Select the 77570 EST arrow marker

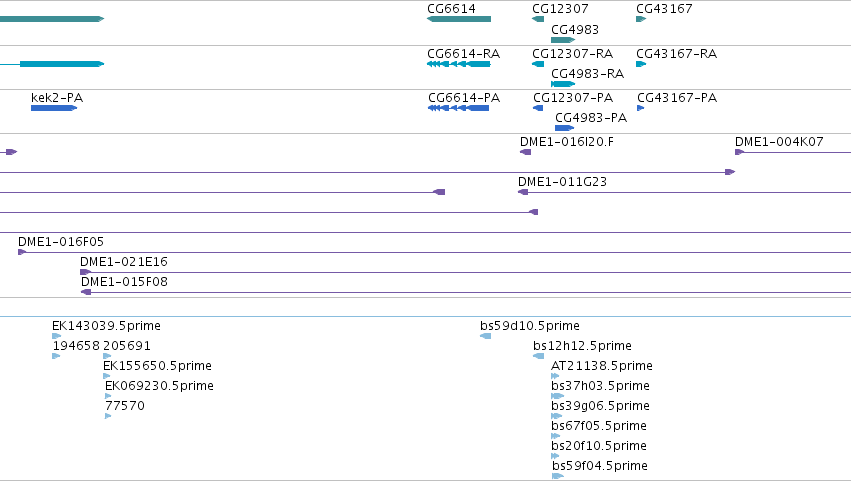pyautogui.click(x=108, y=416)
